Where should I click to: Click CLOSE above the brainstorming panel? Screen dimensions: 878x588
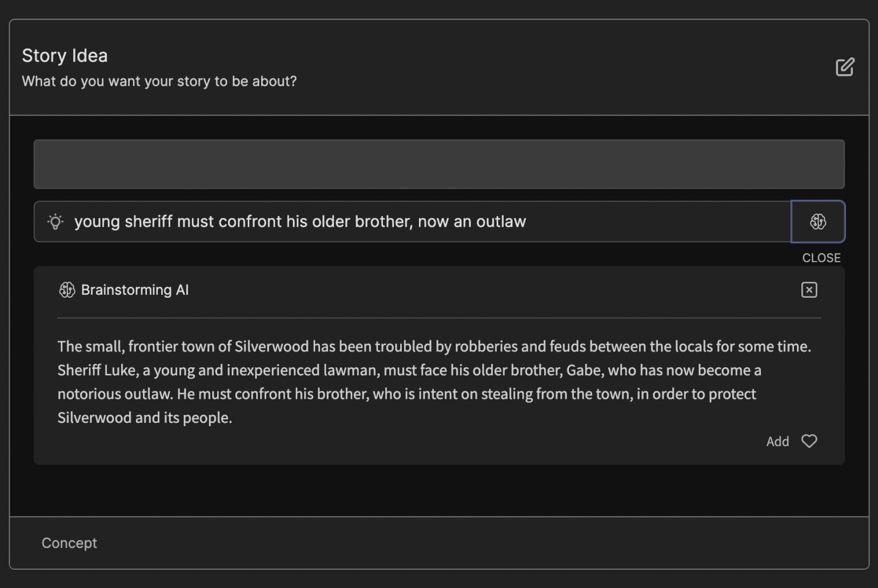click(x=821, y=258)
